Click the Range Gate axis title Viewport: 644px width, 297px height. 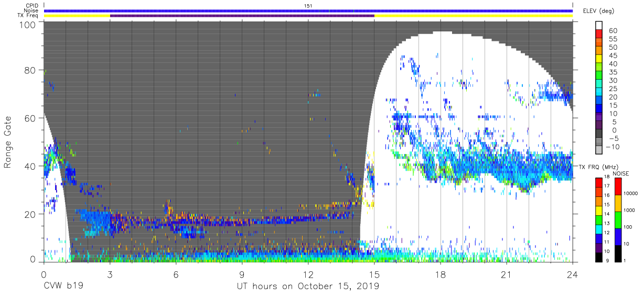8,143
